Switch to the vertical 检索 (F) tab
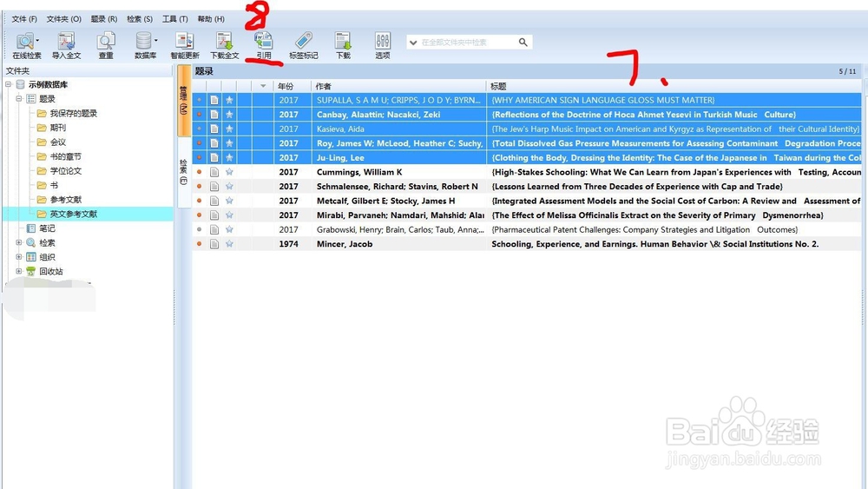The width and height of the screenshot is (868, 489). click(183, 172)
